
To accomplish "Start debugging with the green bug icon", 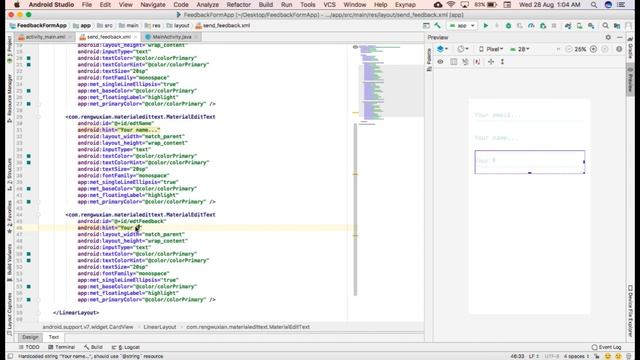I will pyautogui.click(x=509, y=26).
